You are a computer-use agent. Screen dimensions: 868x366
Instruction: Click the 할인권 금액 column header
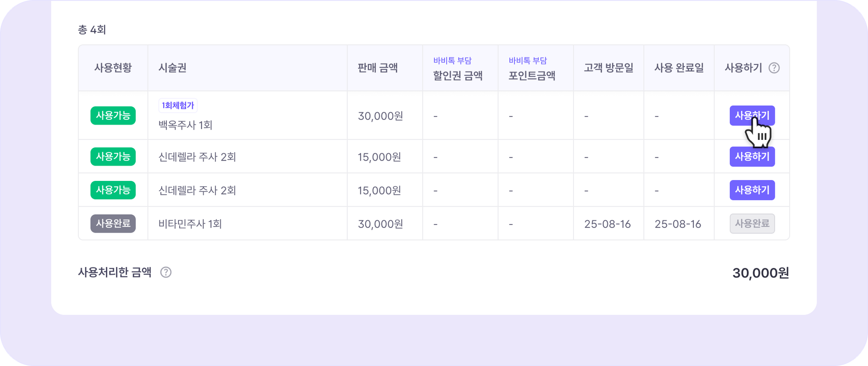pos(458,76)
